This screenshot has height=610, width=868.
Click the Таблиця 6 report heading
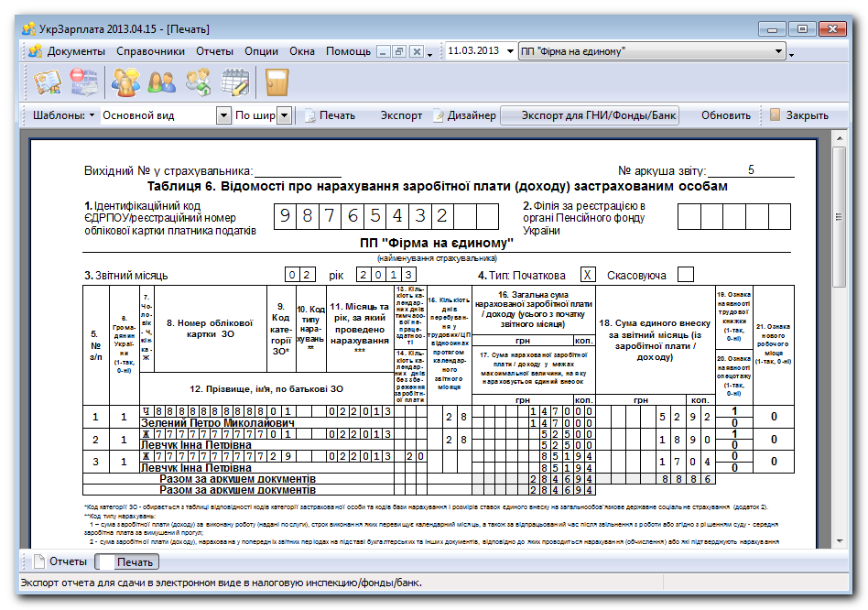(x=438, y=186)
